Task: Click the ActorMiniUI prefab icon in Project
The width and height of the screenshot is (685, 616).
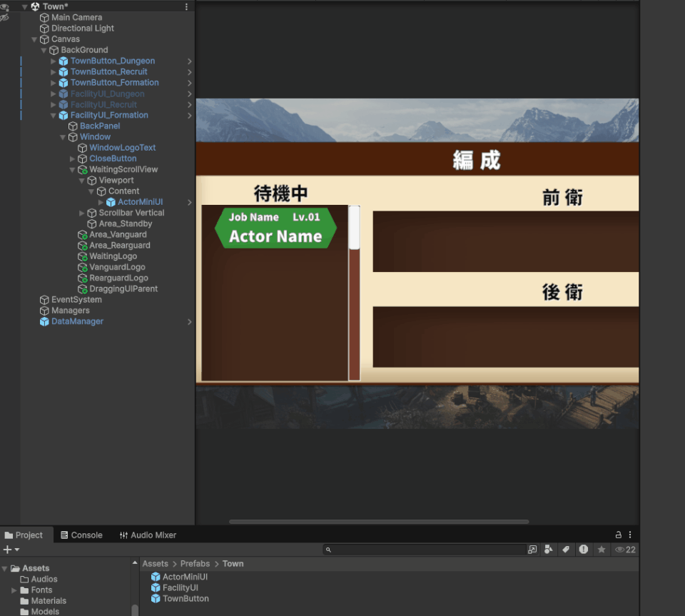Action: pos(156,577)
